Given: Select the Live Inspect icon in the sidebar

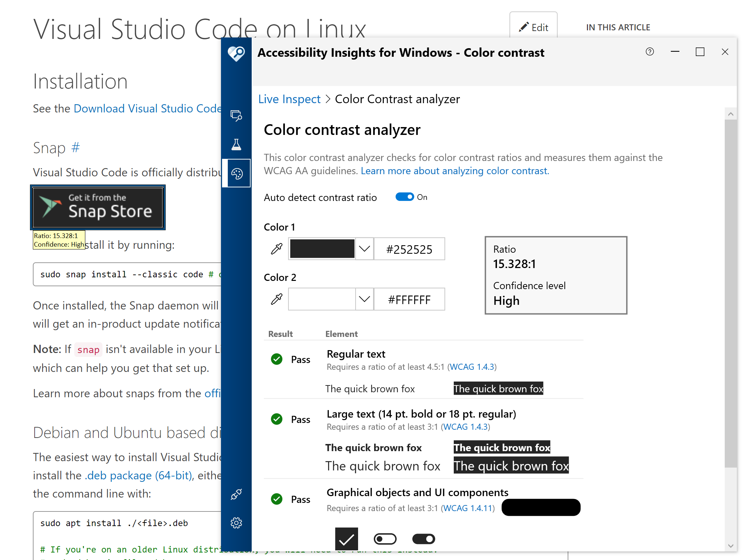Looking at the screenshot, I should 236,116.
